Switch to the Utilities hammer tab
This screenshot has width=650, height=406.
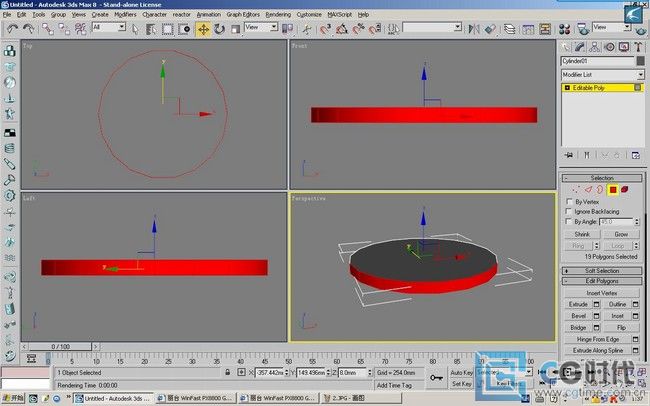(x=638, y=47)
